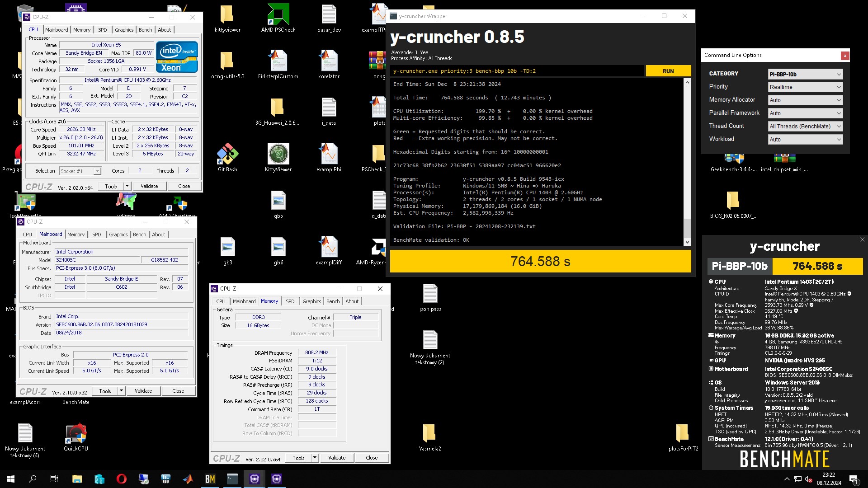The image size is (868, 488).
Task: Click the y-cruncher output scrollbar down arrow
Action: 687,242
